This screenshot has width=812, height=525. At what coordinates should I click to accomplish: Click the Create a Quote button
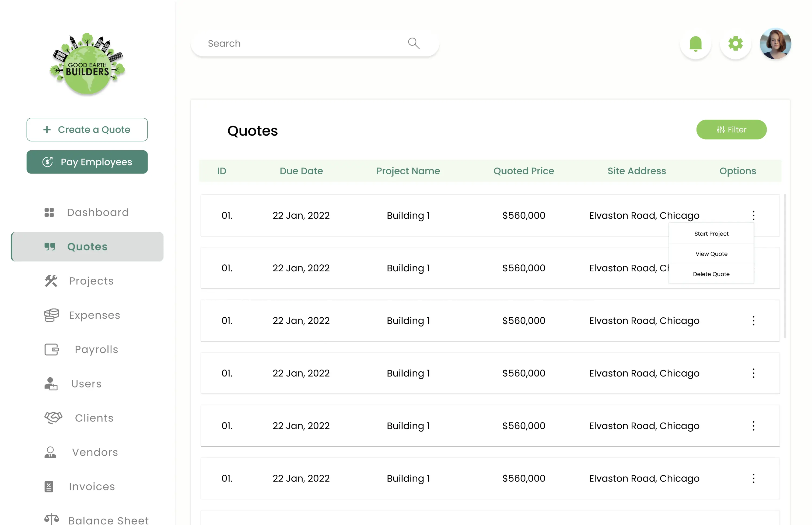tap(87, 130)
